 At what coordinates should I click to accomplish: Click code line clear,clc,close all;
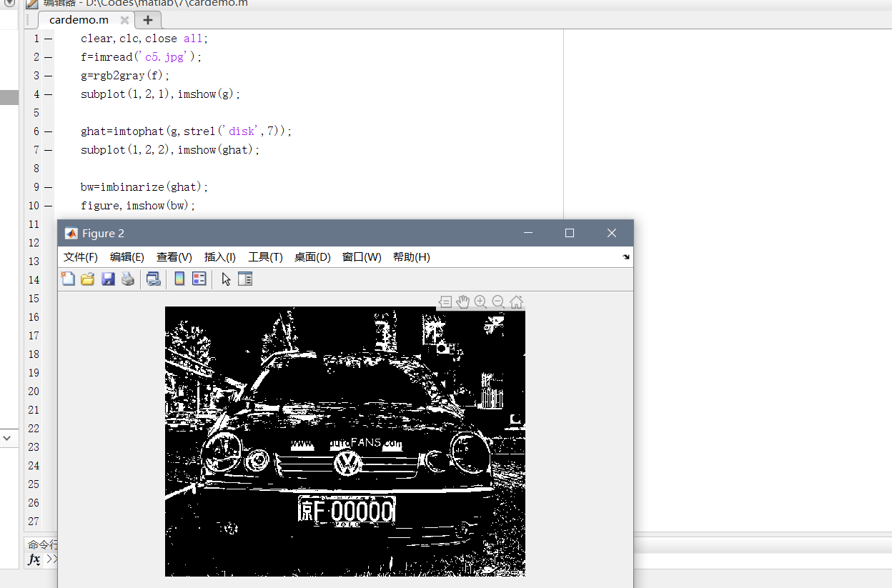click(144, 39)
